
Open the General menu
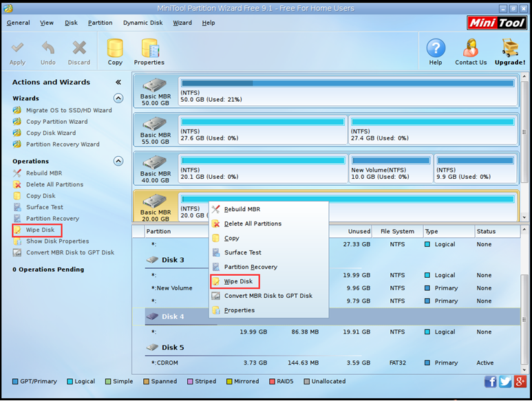19,23
